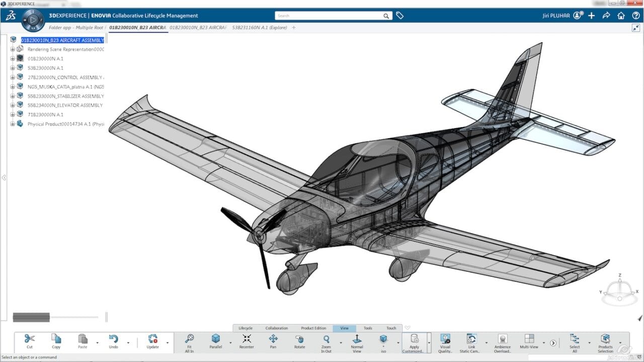The image size is (644, 362).
Task: Enable Link Static Camera
Action: click(471, 342)
